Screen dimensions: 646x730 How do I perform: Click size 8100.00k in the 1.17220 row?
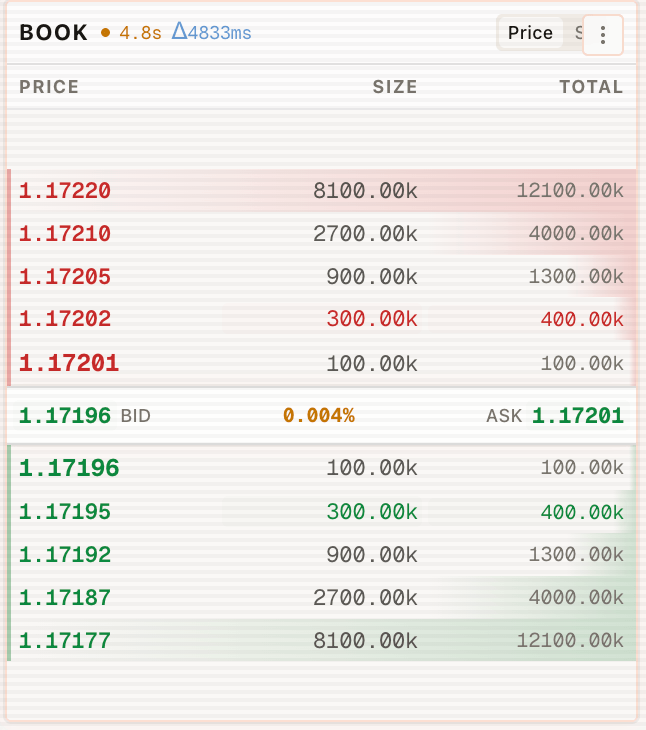click(365, 191)
